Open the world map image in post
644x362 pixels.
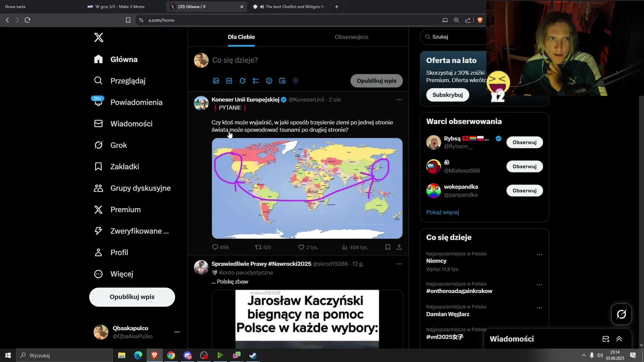307,188
